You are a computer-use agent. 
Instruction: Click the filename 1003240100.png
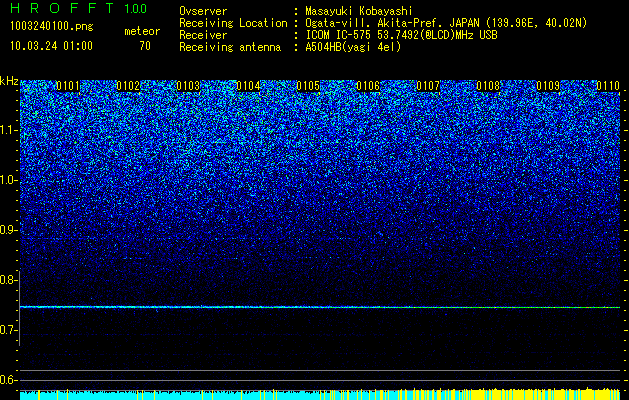(x=52, y=26)
